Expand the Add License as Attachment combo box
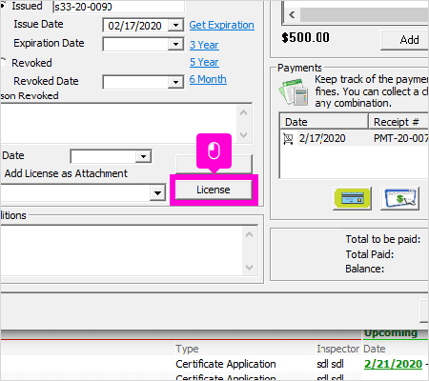Viewport: 429px width, 381px height. pos(157,193)
